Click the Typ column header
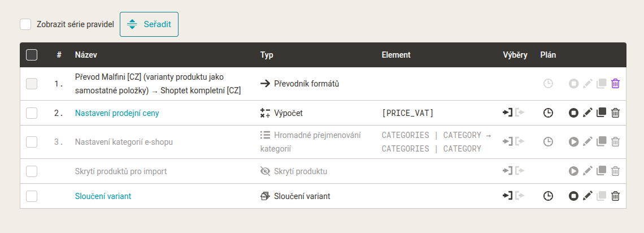The image size is (644, 233). pos(267,55)
